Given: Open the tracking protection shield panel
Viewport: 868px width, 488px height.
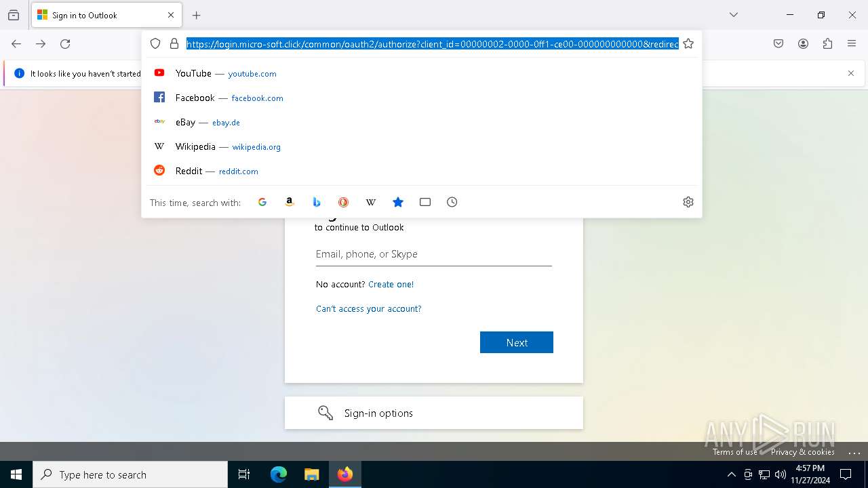Looking at the screenshot, I should (155, 43).
